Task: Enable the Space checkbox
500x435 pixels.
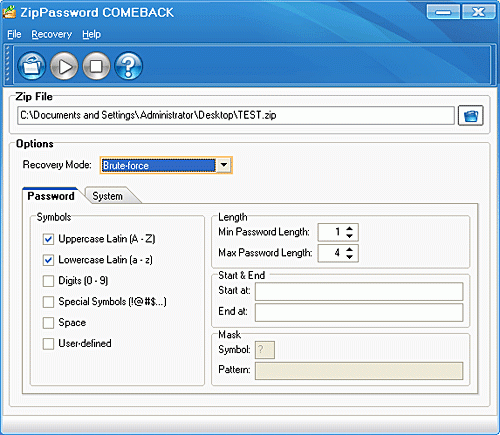Action: [48, 323]
